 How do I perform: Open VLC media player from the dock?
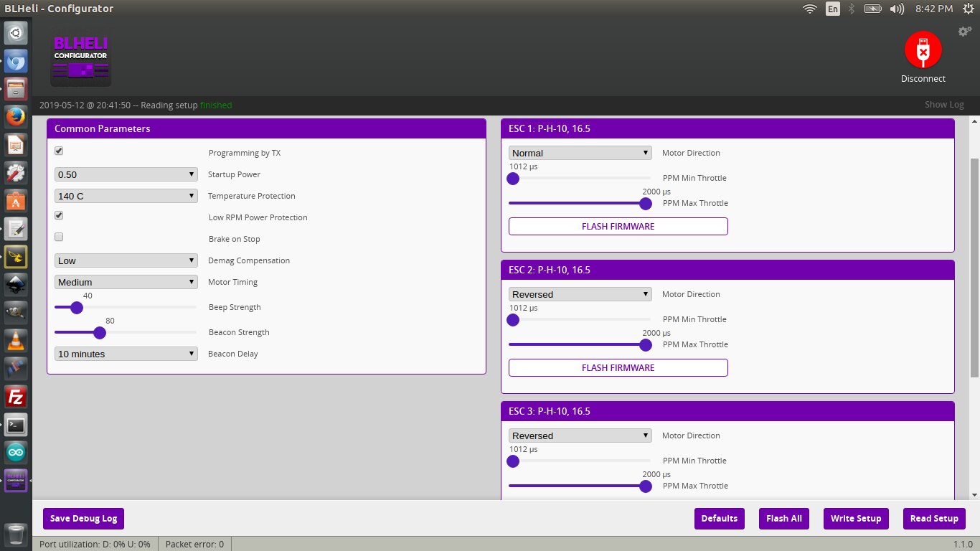tap(16, 341)
